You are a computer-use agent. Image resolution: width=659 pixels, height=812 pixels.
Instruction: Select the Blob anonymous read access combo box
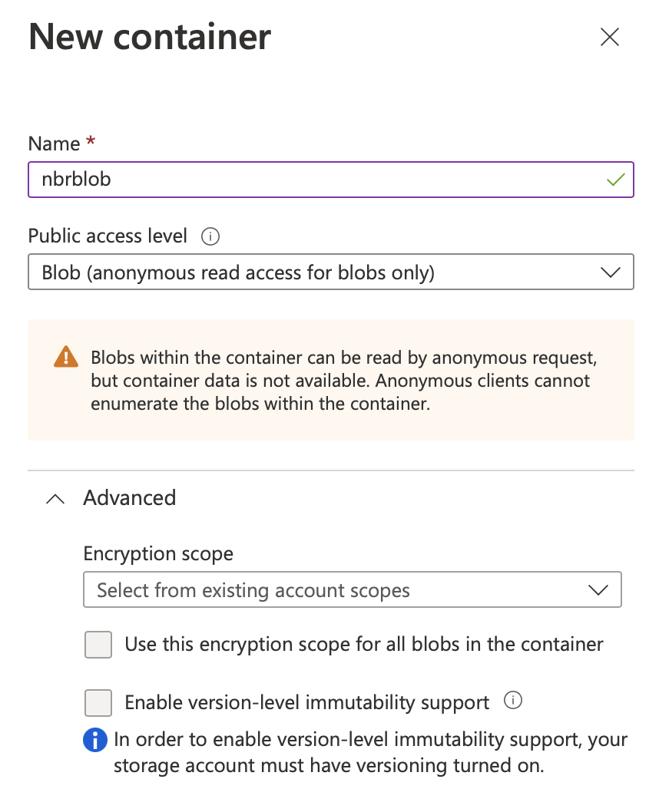(331, 272)
